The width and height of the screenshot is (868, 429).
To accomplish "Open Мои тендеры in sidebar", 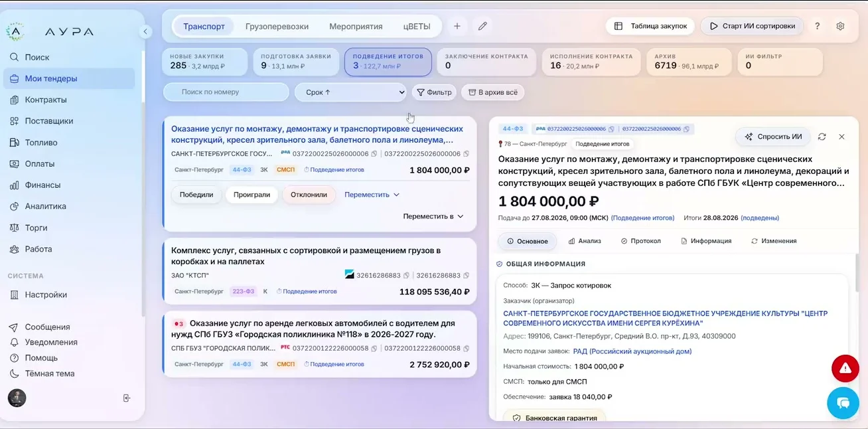I will pos(70,78).
